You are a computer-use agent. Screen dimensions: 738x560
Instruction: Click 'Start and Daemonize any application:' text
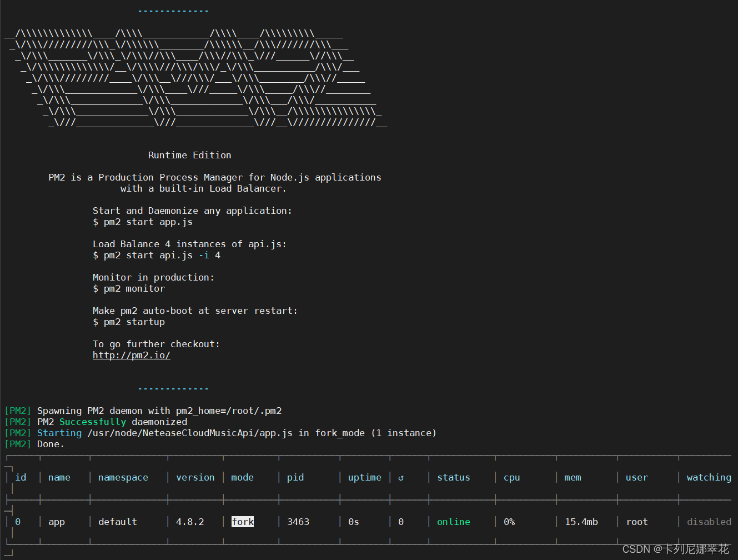pyautogui.click(x=193, y=211)
